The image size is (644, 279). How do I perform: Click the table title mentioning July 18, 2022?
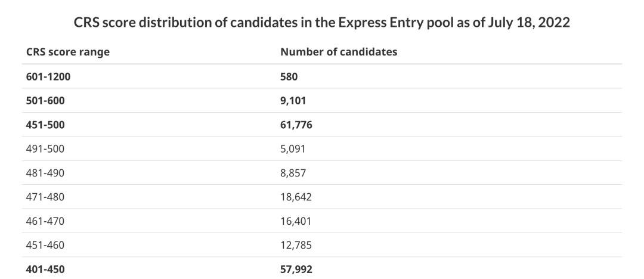coord(321,22)
